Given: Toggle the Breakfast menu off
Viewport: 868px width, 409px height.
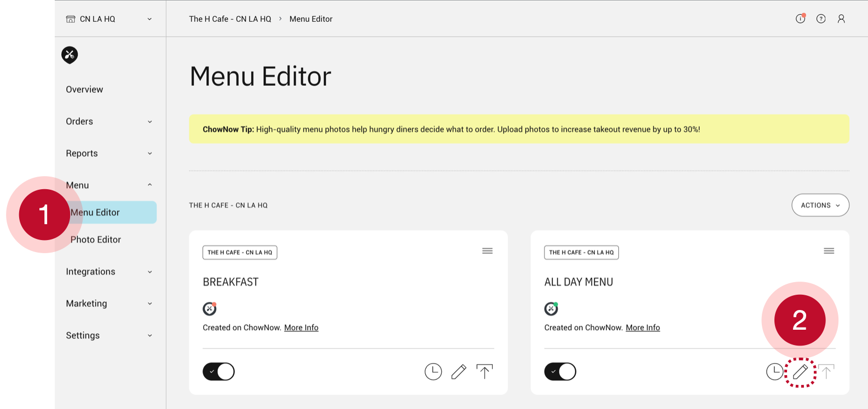Looking at the screenshot, I should [x=218, y=372].
